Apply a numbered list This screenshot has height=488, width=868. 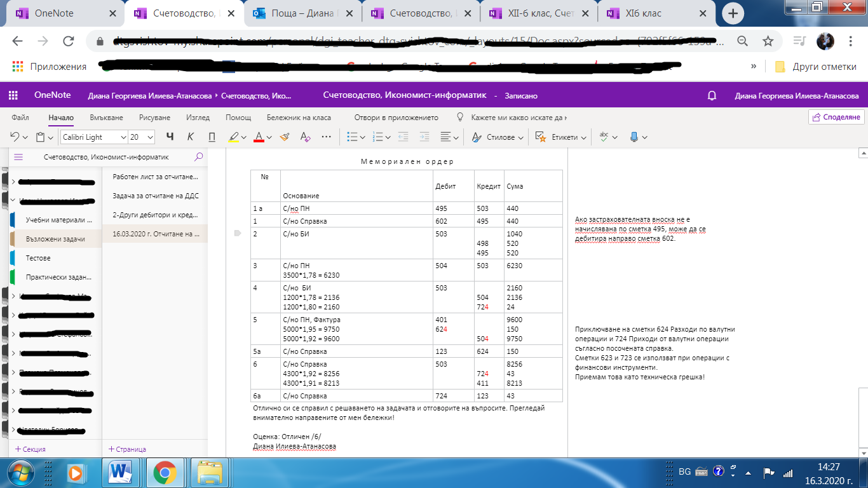377,137
